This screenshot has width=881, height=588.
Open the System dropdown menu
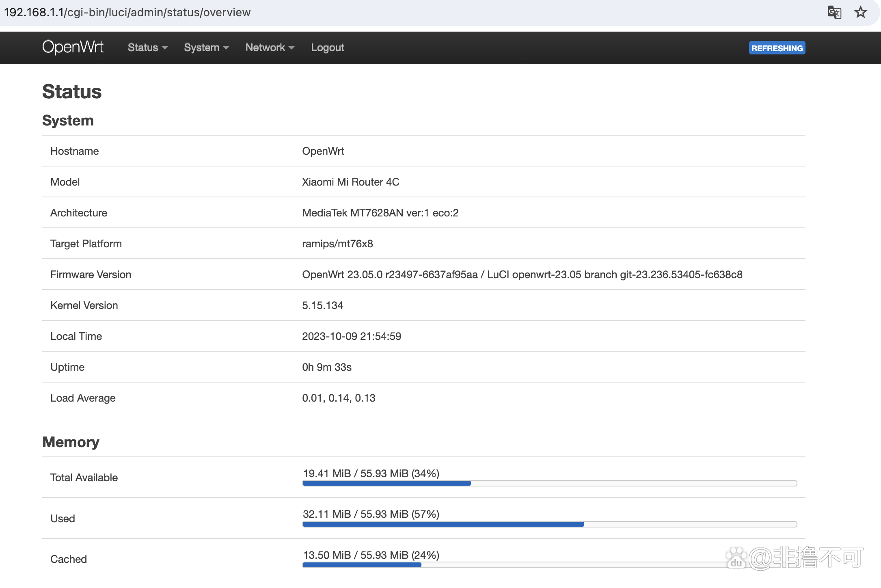(x=206, y=48)
